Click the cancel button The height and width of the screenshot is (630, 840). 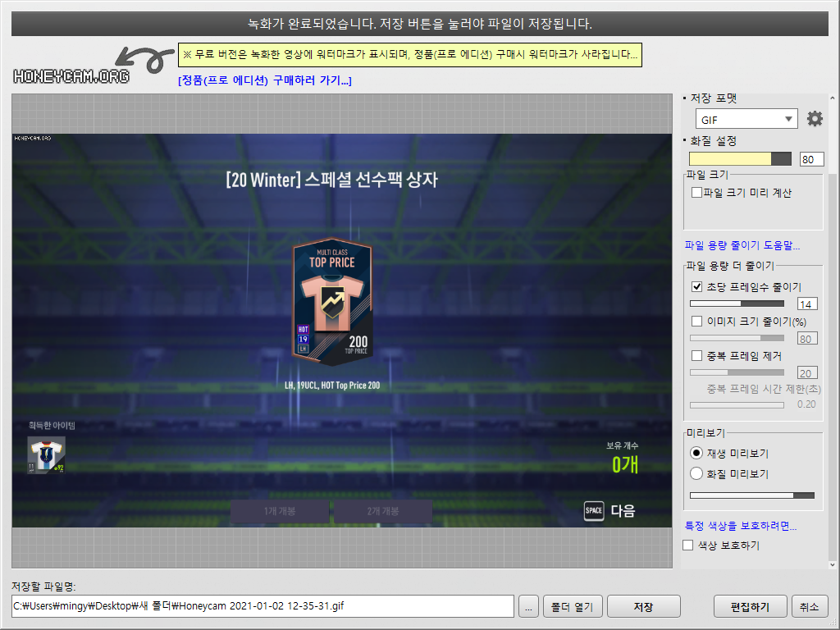[x=809, y=606]
